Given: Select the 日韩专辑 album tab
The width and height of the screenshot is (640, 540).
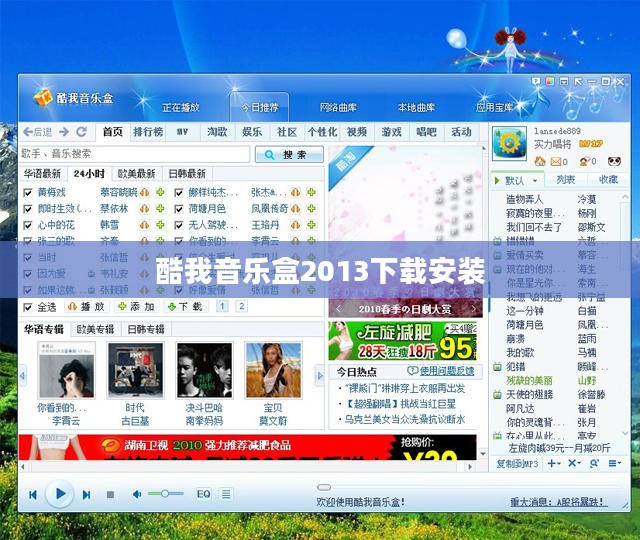Looking at the screenshot, I should [x=146, y=329].
